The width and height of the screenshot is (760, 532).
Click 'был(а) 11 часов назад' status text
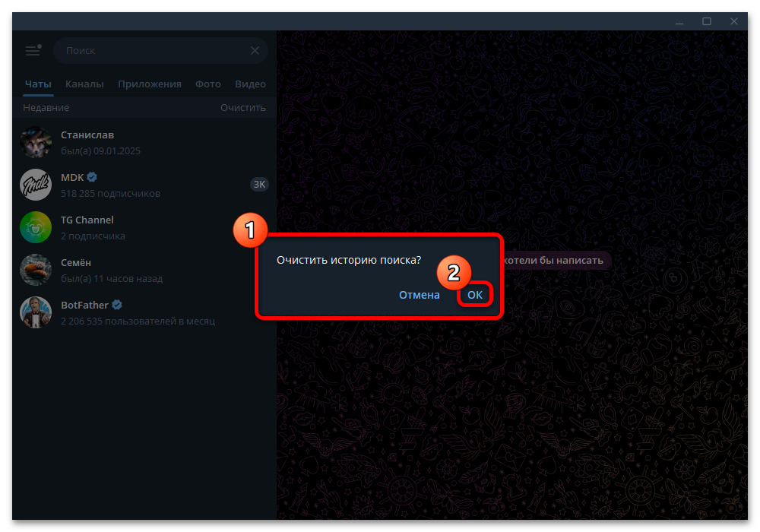coord(112,279)
